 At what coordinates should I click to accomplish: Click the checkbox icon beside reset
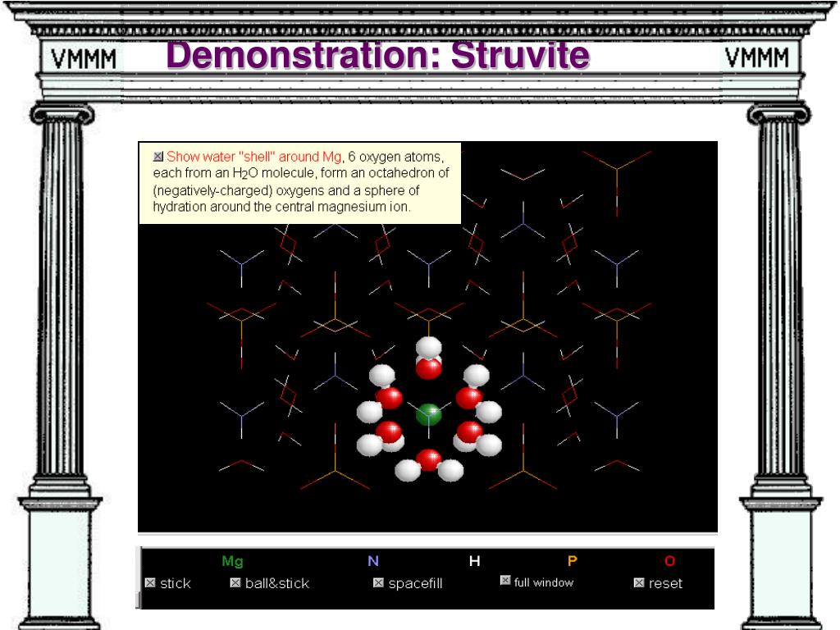click(638, 583)
